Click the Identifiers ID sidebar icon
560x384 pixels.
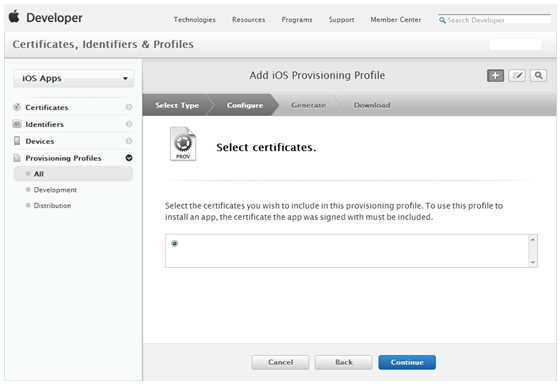click(x=17, y=124)
